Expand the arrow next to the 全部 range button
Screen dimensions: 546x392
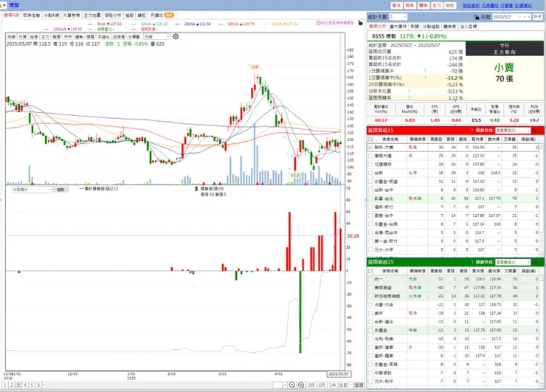(x=351, y=385)
